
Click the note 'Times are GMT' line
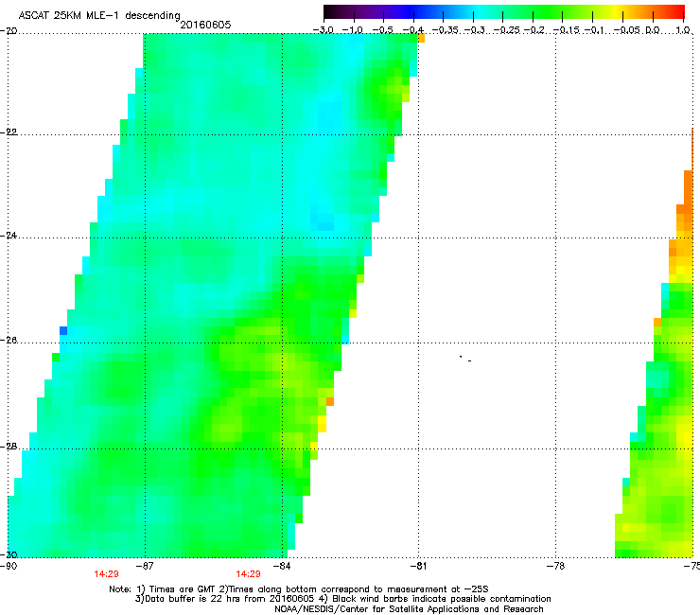[x=299, y=589]
